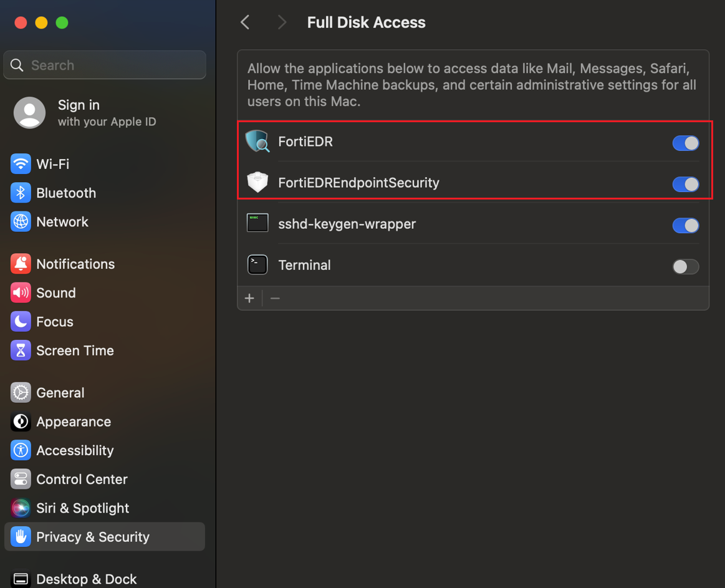The image size is (725, 588).
Task: Click the back navigation chevron
Action: (x=244, y=22)
